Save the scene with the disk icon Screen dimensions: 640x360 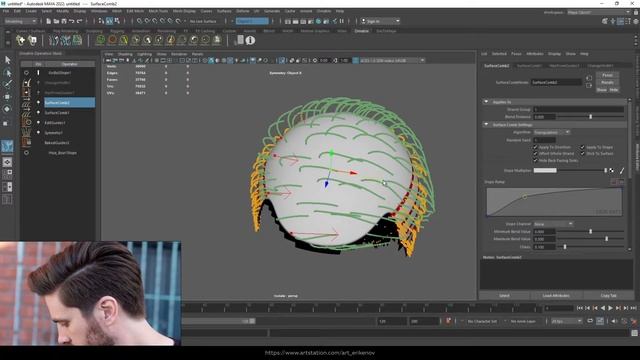64,21
